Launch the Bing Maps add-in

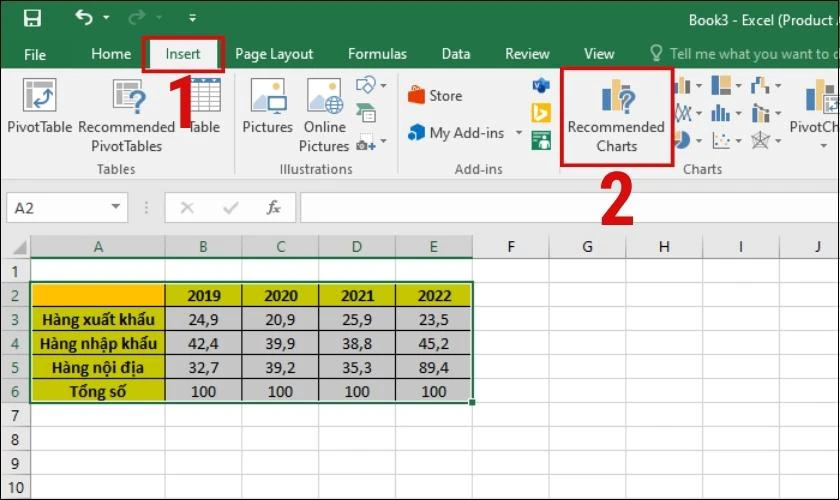[541, 113]
